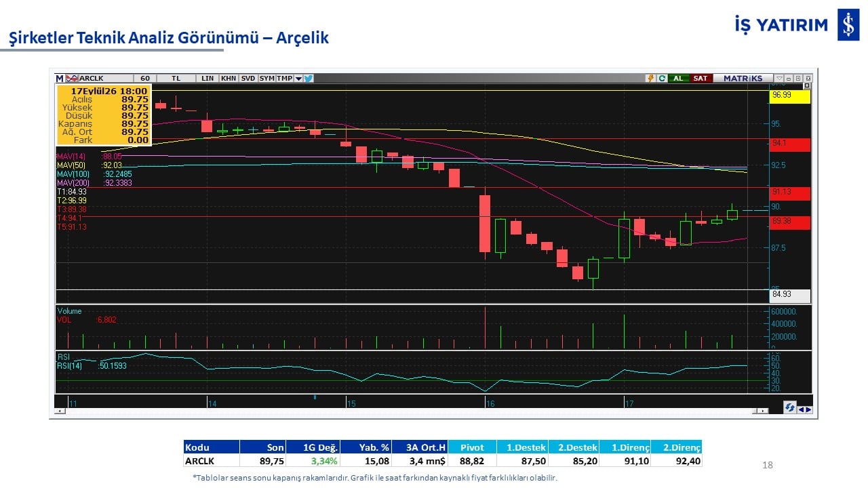Open the 60 period selector
Image resolution: width=868 pixels, height=488 pixels.
[x=145, y=79]
